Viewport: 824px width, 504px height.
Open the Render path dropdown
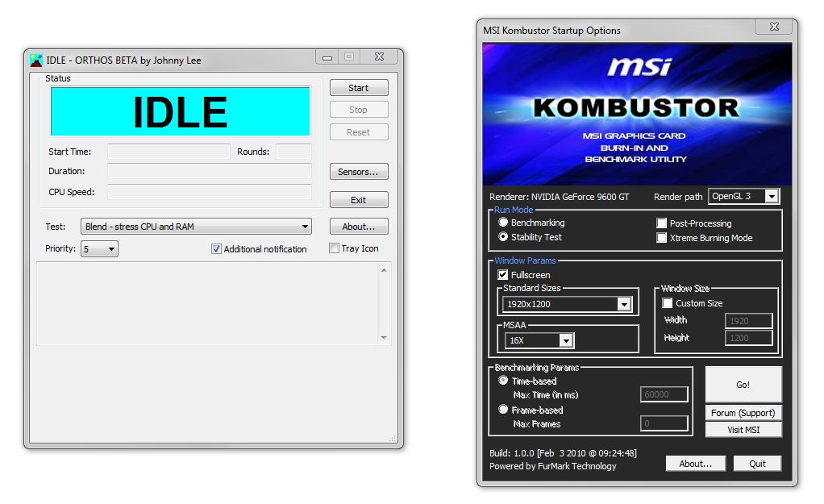743,197
